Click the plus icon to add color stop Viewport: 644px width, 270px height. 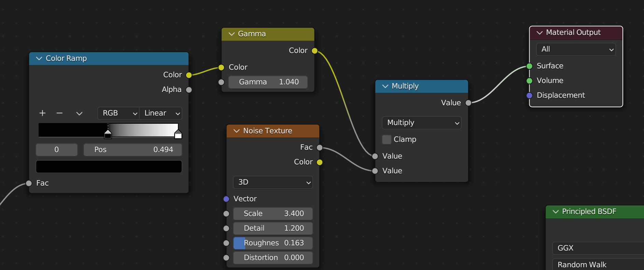pyautogui.click(x=42, y=113)
